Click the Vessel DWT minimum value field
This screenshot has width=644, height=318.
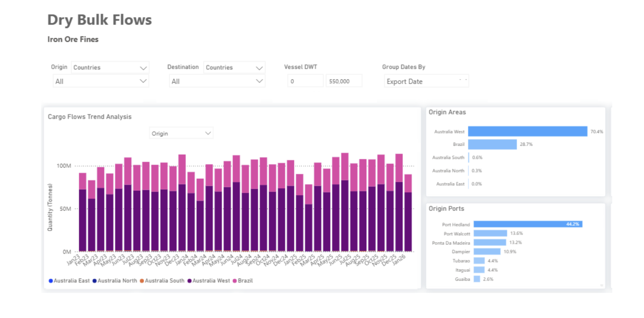[305, 81]
